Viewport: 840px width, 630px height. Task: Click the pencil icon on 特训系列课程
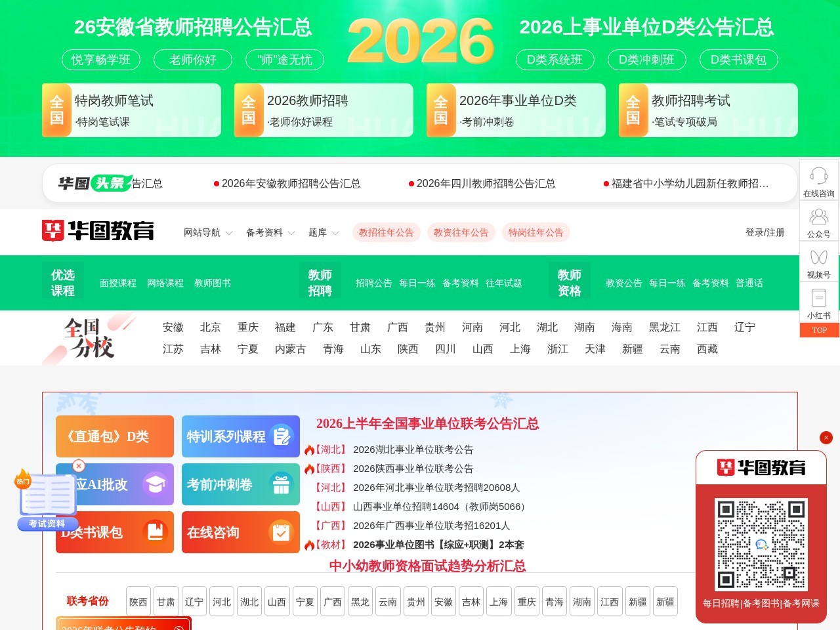(x=282, y=434)
